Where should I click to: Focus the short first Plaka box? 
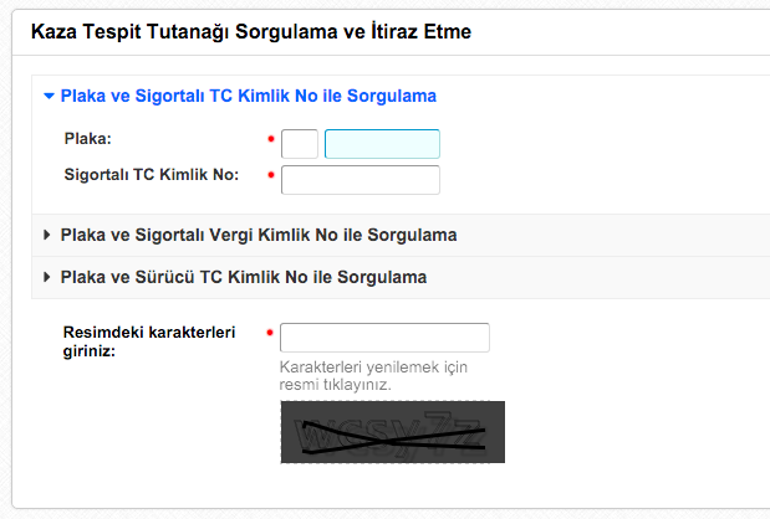[x=299, y=144]
